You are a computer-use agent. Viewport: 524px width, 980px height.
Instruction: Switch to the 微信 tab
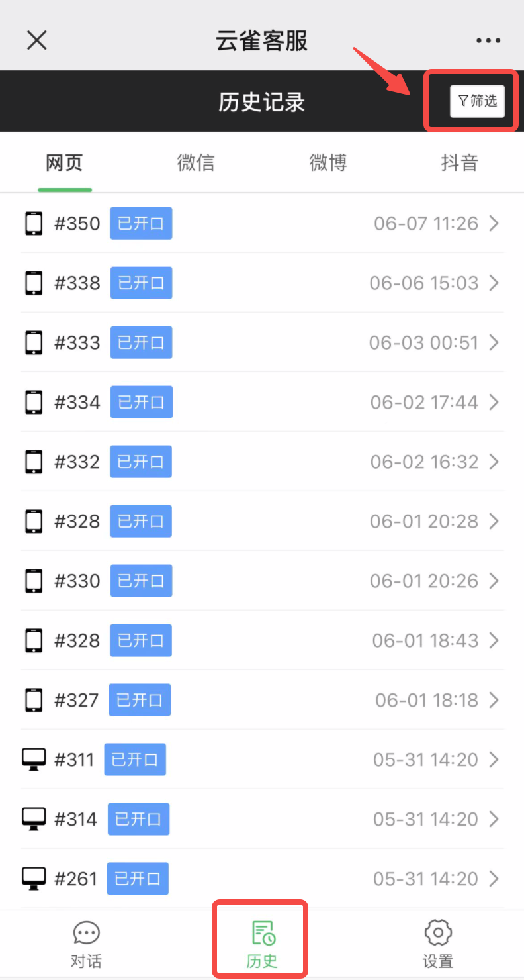196,163
